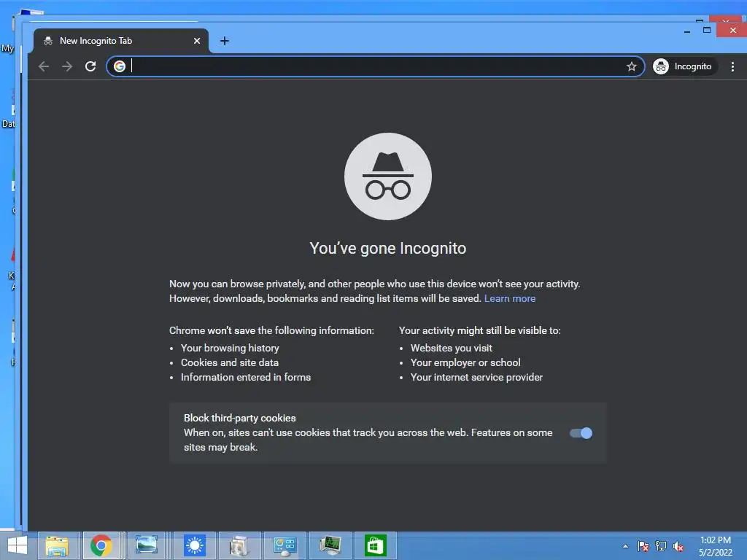Click 'Information entered in forms' item

tap(246, 377)
